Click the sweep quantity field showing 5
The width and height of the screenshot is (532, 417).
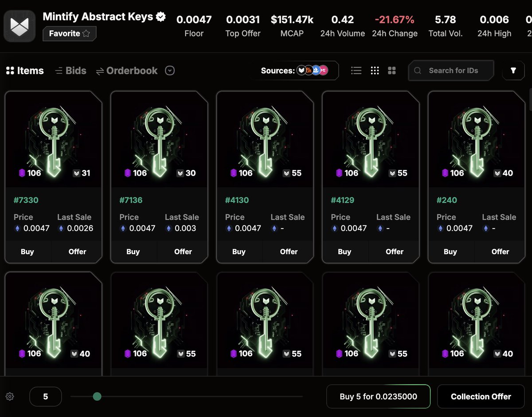(46, 397)
